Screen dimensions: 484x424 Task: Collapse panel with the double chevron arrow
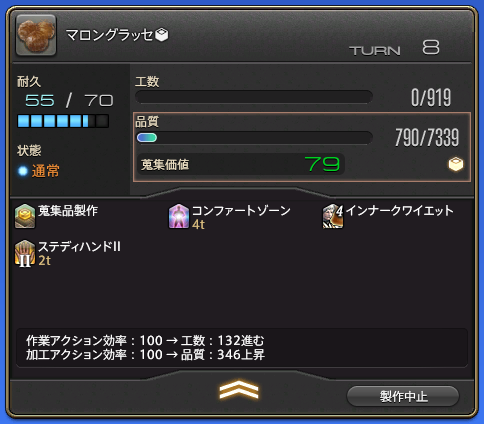pos(239,389)
